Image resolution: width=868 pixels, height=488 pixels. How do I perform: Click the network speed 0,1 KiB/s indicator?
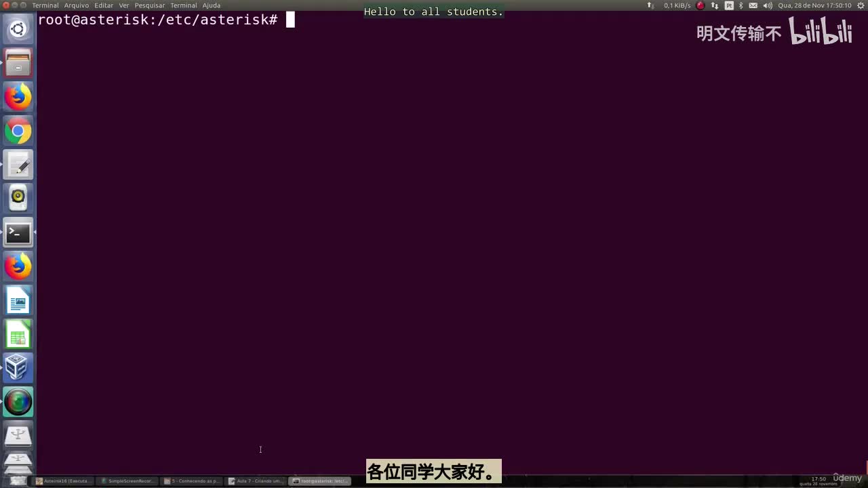(x=677, y=5)
